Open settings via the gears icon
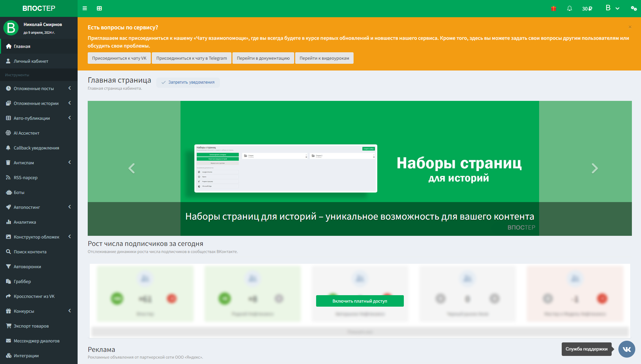Viewport: 641px width, 364px height. click(634, 8)
